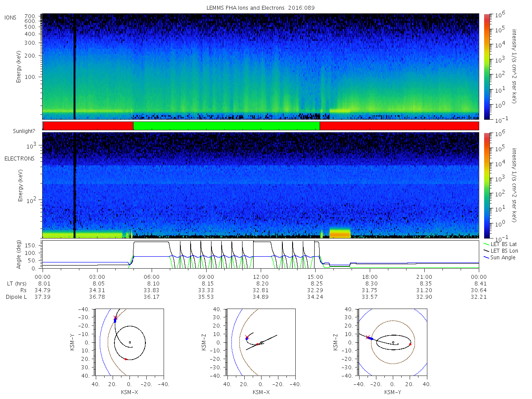Click the green segment of the Sunlight bar

click(x=226, y=126)
